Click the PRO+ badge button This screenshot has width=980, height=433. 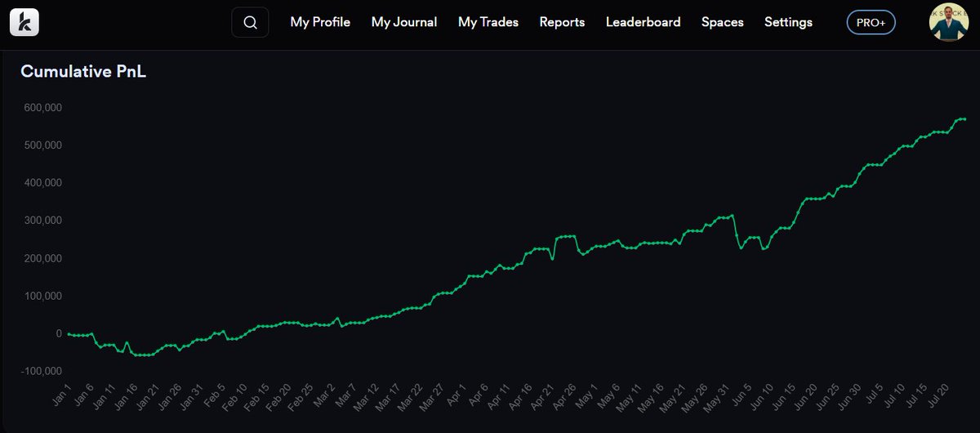871,22
